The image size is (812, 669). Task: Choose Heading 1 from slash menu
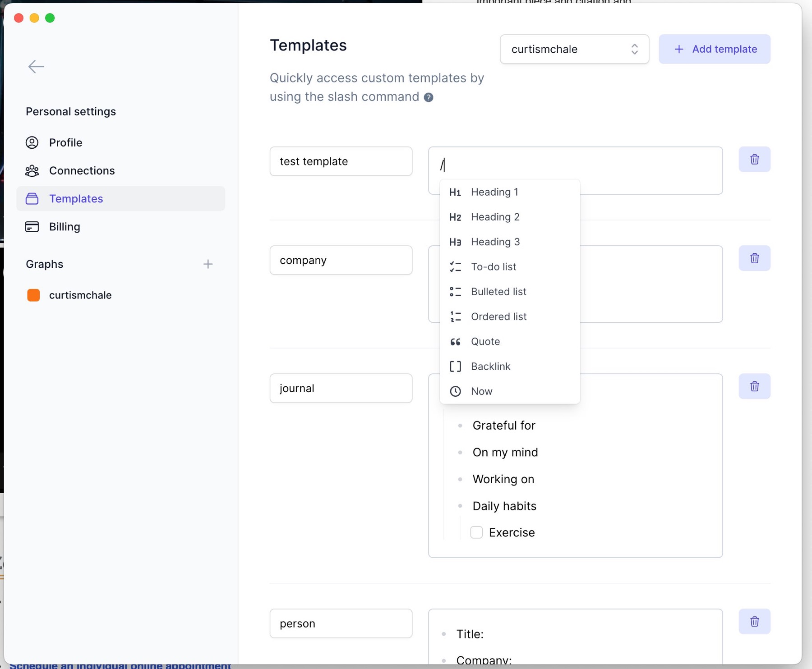pos(494,192)
